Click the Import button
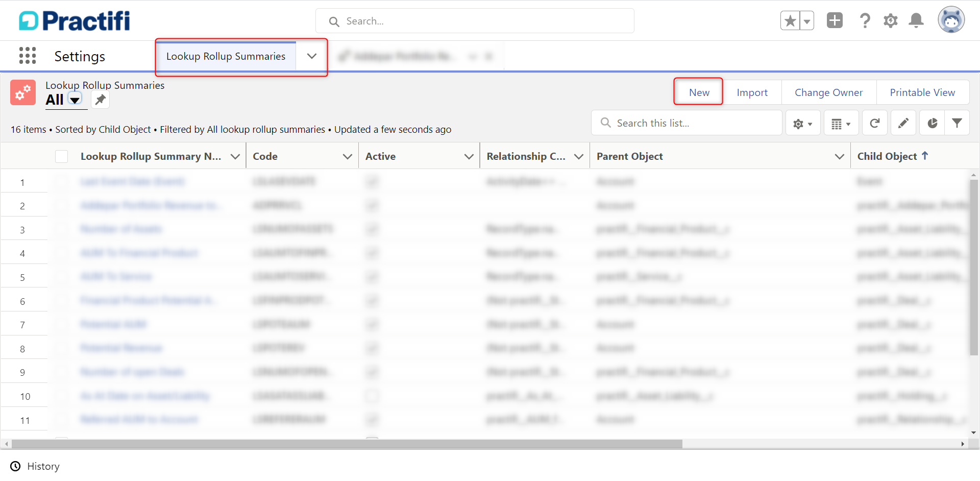The height and width of the screenshot is (481, 980). point(752,92)
